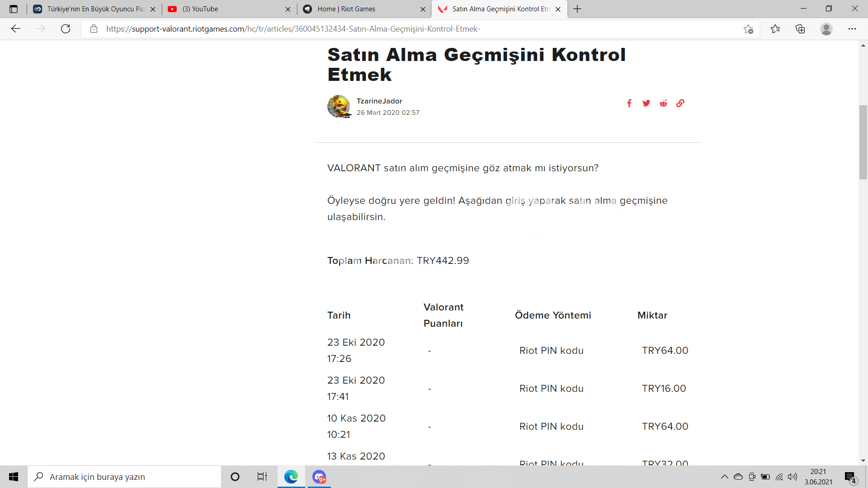Screen dimensions: 868x488
Task: Open Task View on taskbar
Action: point(262,477)
